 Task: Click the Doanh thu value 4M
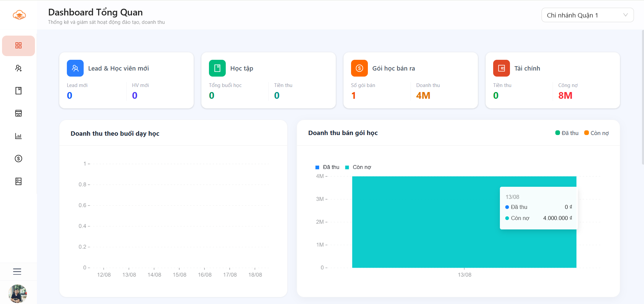pos(423,96)
